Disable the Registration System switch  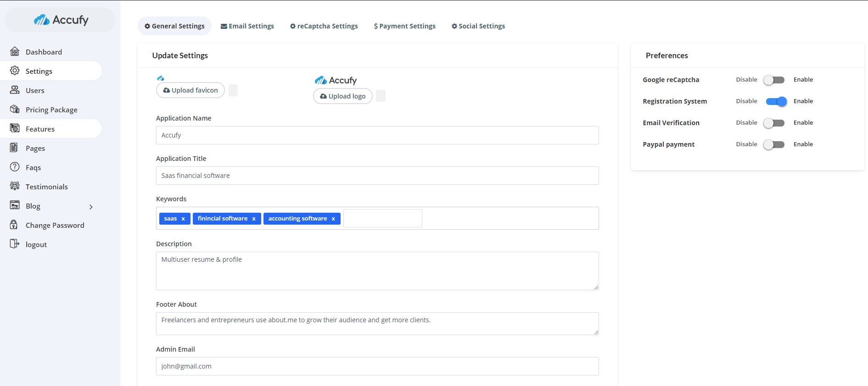pyautogui.click(x=776, y=101)
